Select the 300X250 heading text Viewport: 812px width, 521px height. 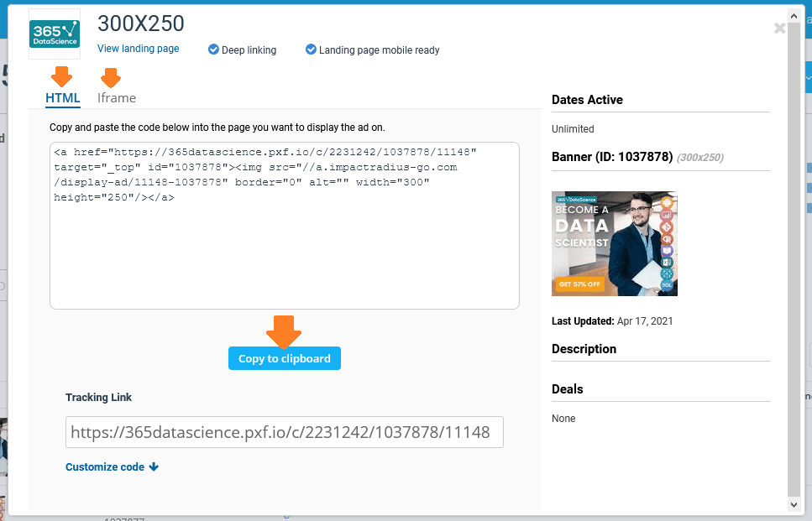click(141, 23)
